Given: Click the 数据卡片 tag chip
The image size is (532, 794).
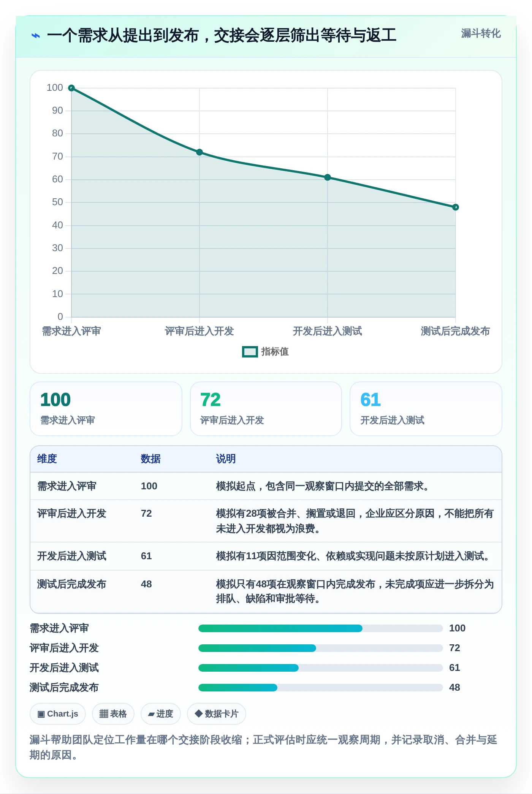Looking at the screenshot, I should (216, 714).
